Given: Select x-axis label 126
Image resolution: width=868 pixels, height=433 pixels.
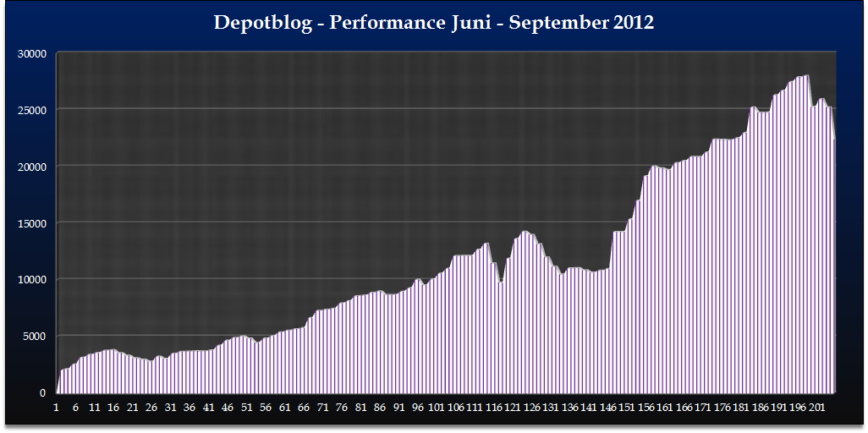Looking at the screenshot, I should coord(531,407).
